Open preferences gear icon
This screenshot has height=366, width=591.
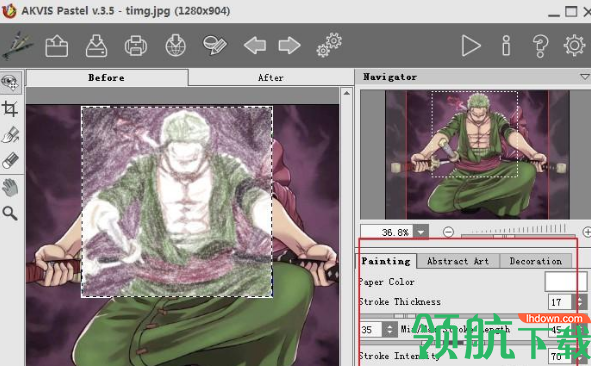click(x=574, y=46)
